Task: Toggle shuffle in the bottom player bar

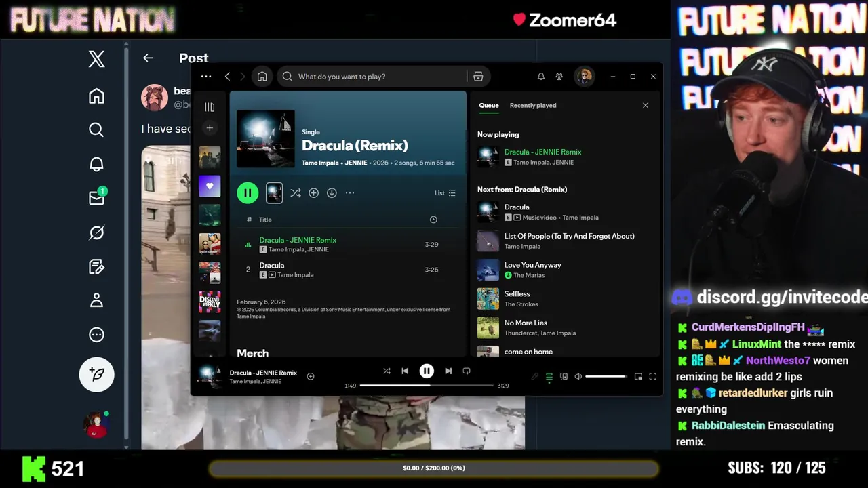Action: (387, 371)
